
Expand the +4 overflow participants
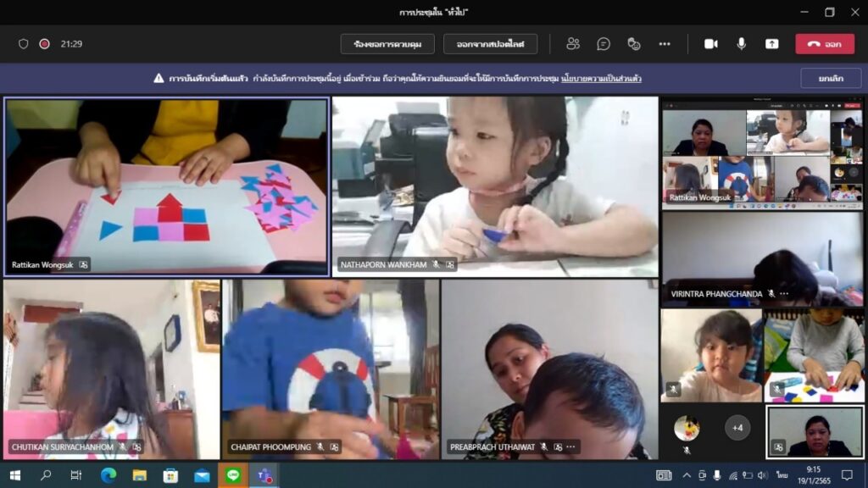[x=737, y=428]
